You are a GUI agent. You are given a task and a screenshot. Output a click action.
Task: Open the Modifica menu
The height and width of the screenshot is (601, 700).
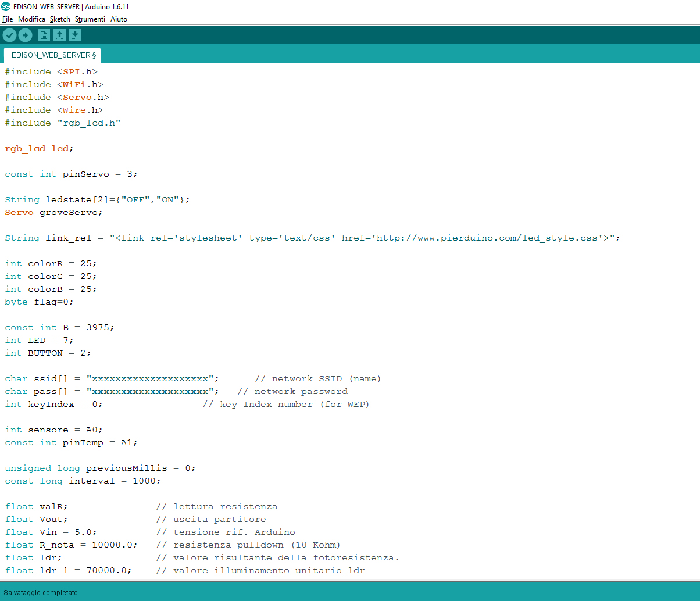[31, 19]
